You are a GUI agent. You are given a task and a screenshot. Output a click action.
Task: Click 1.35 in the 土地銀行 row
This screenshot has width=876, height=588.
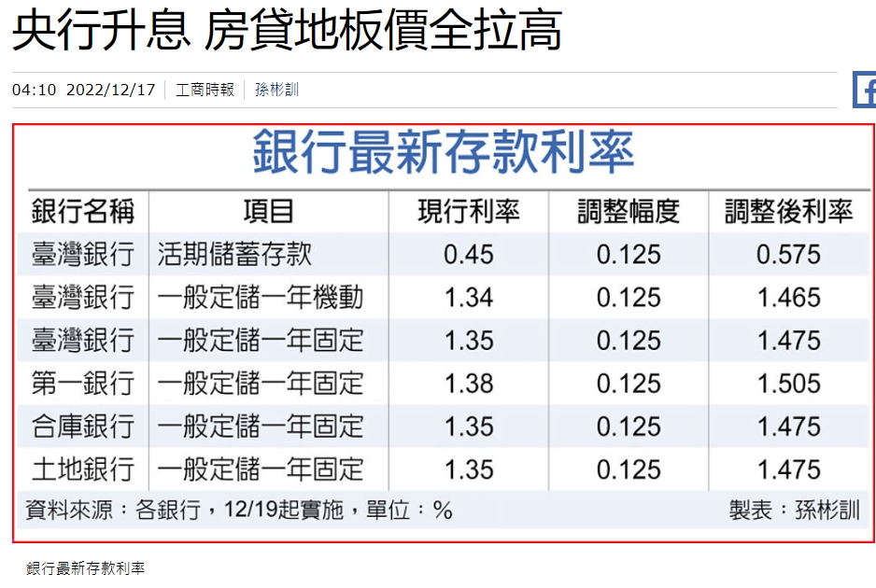coord(469,469)
